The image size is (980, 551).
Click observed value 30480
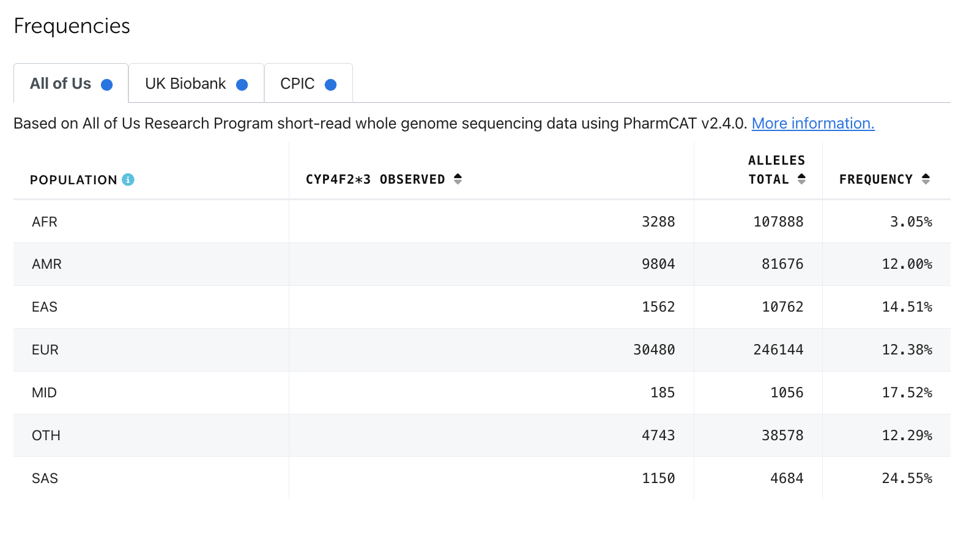[x=654, y=350]
